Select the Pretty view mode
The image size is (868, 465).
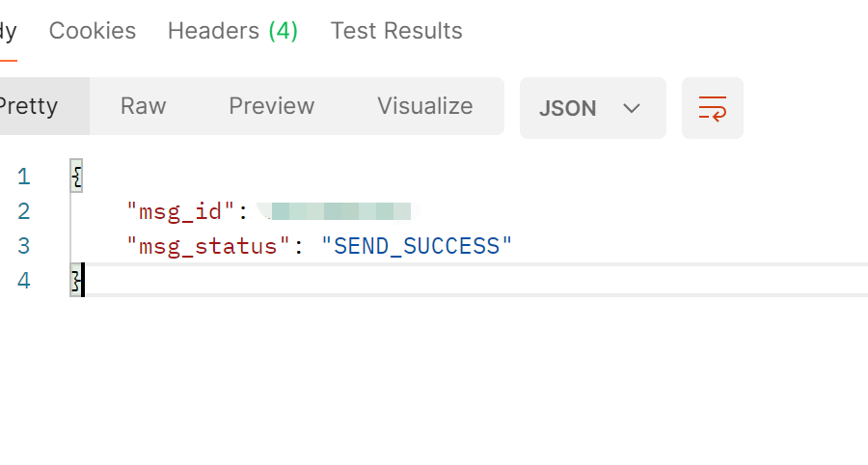click(x=29, y=106)
